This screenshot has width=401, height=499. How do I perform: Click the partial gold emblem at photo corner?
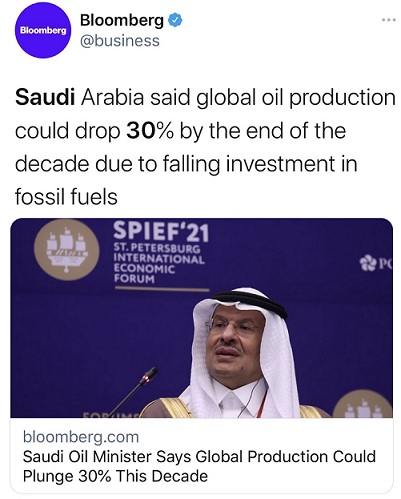point(363,404)
